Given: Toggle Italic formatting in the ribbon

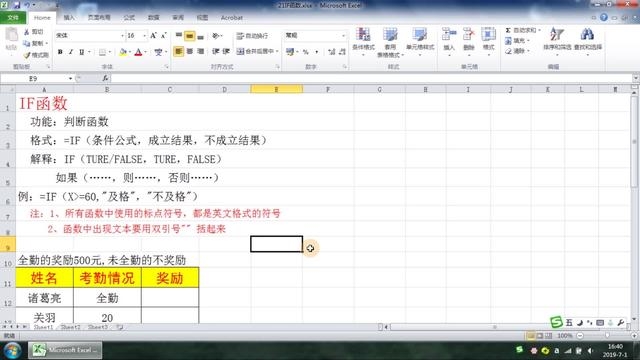Looking at the screenshot, I should point(71,52).
